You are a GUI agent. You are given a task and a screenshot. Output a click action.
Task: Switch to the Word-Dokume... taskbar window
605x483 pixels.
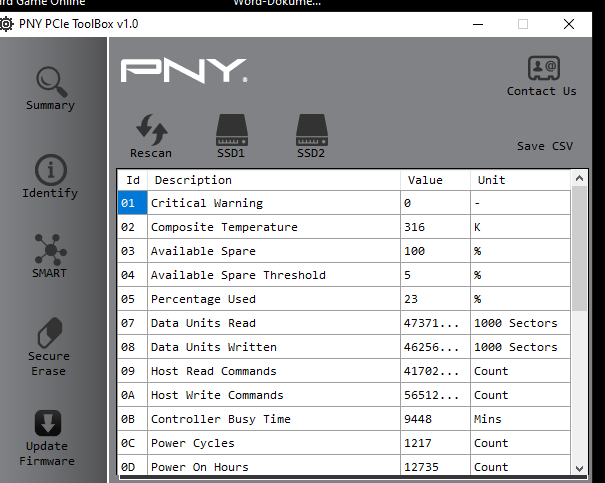277,3
